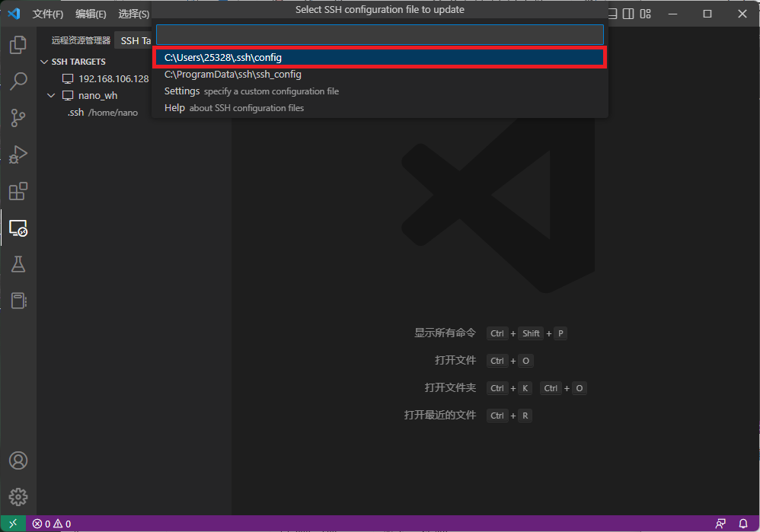The width and height of the screenshot is (760, 532).
Task: Open the Extensions view icon
Action: tap(18, 191)
